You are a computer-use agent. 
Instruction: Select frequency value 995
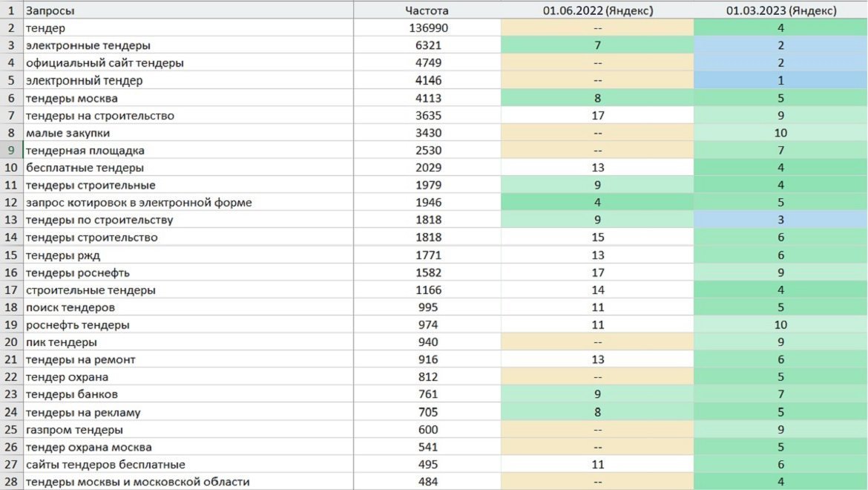[428, 307]
